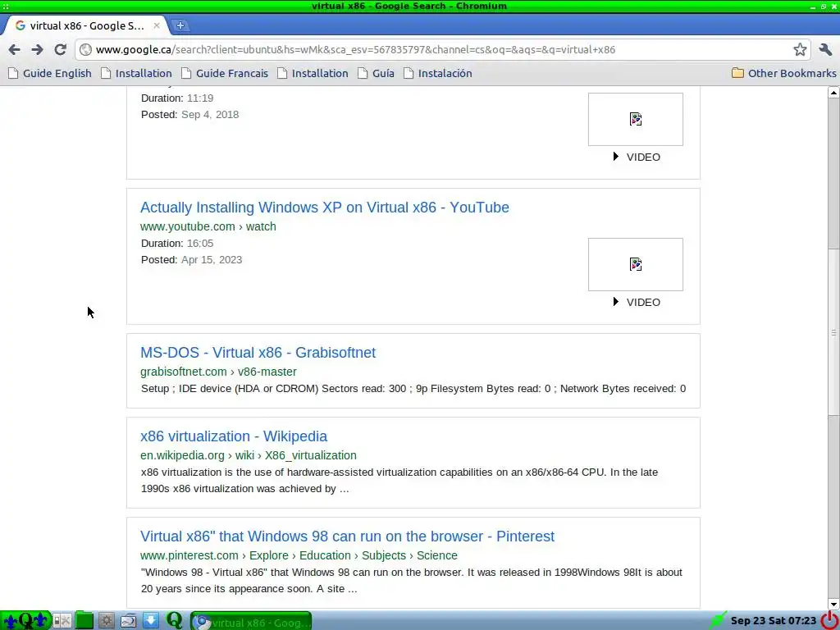Click the grabisoftnet.com › v86-master URL
Image resolution: width=840 pixels, height=630 pixels.
(218, 372)
